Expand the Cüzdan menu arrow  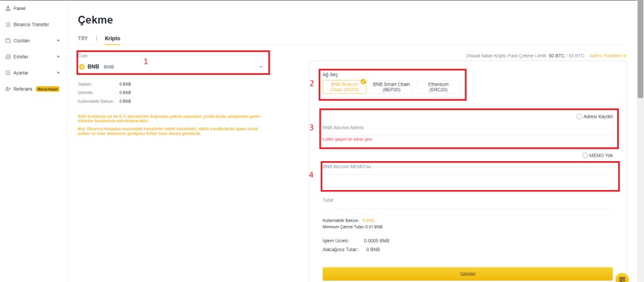58,41
